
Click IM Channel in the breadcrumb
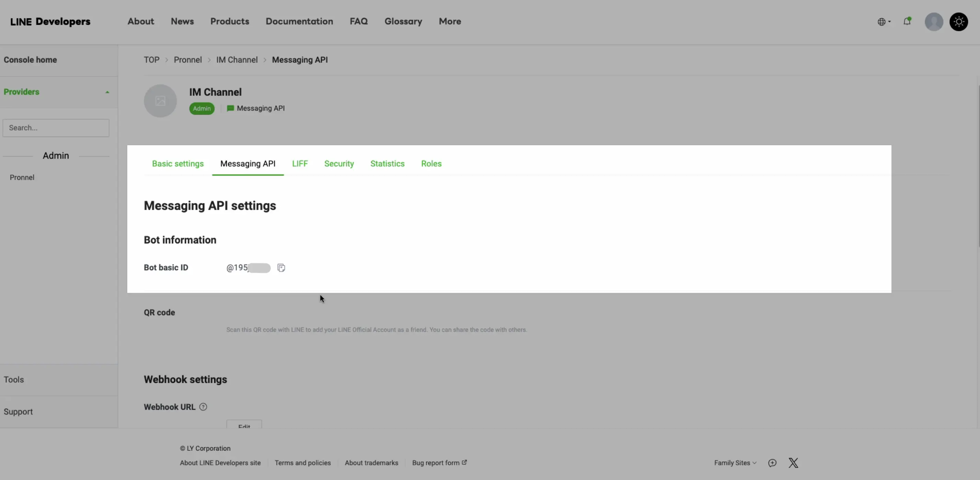(237, 60)
